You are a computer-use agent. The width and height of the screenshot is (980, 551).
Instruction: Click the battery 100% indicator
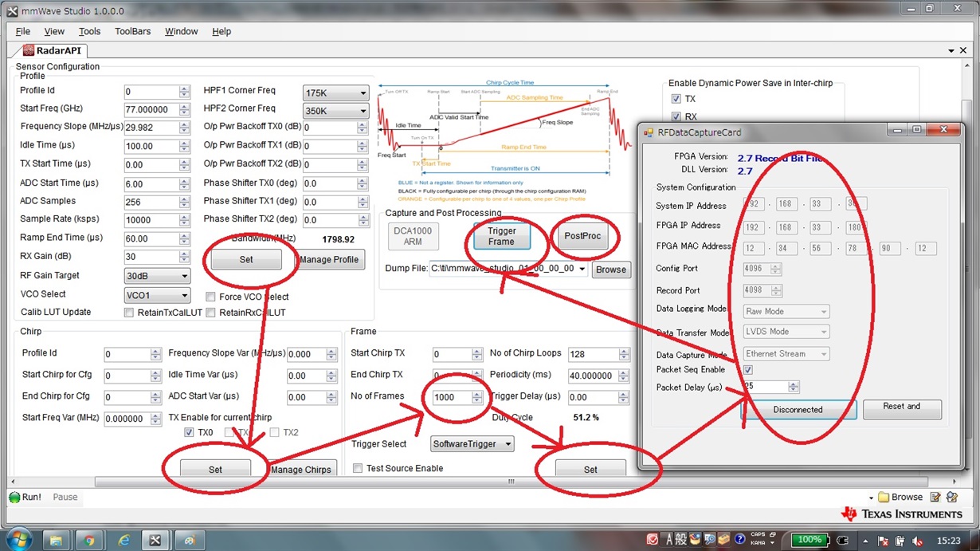click(810, 540)
